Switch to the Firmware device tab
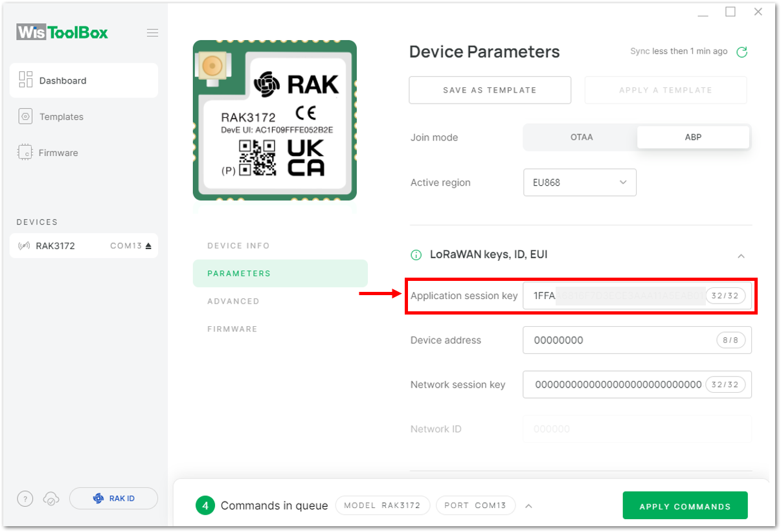781x532 pixels. click(x=232, y=329)
